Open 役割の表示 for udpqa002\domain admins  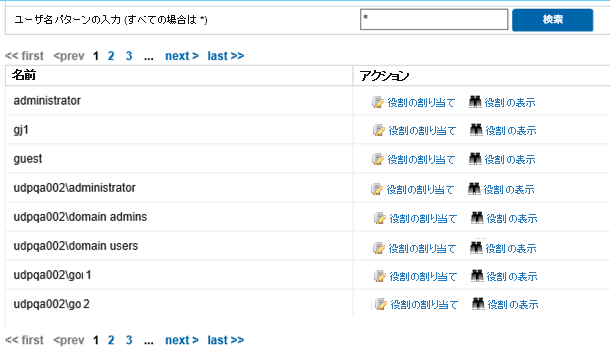[512, 219]
